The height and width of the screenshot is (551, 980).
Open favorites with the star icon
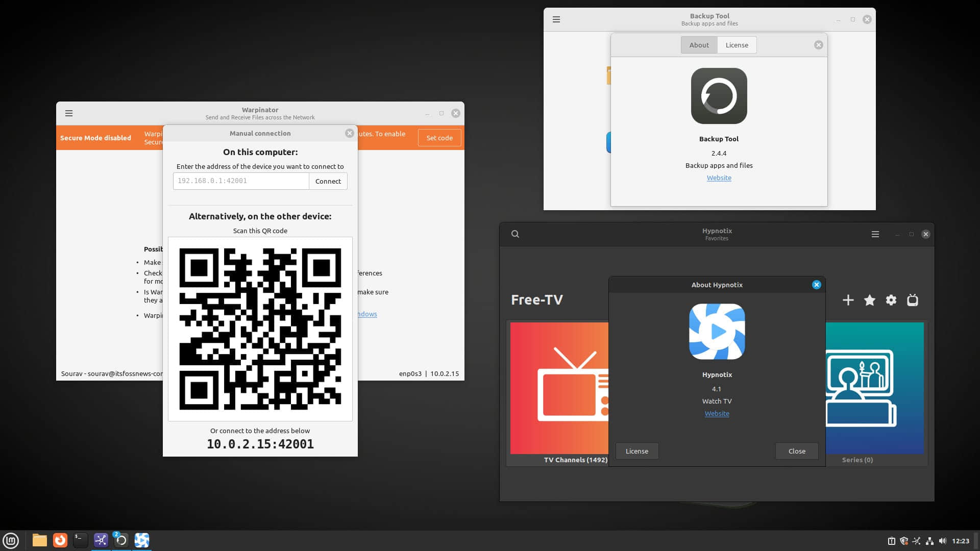click(x=870, y=300)
